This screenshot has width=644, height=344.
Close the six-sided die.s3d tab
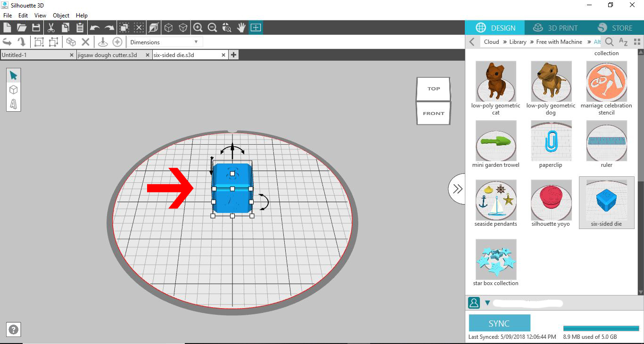[223, 55]
